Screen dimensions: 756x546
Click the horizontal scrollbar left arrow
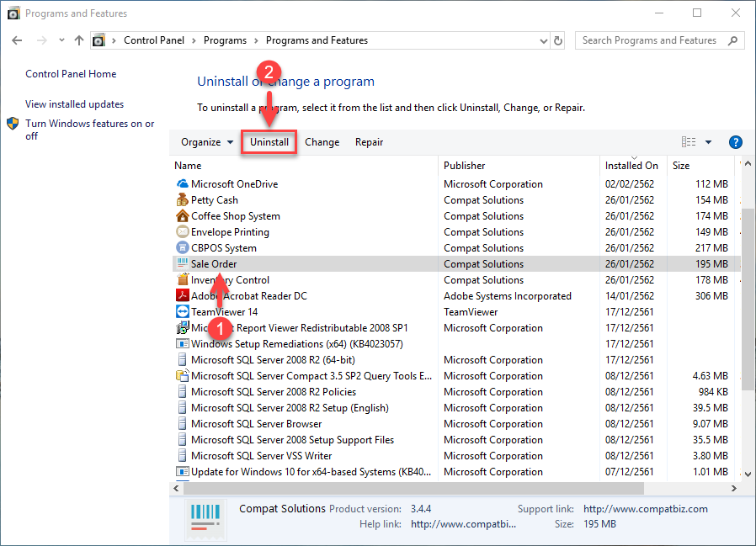pos(177,489)
